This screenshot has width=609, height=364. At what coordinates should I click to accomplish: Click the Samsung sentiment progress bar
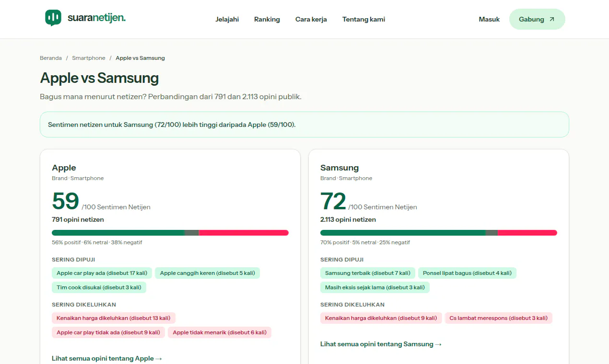click(439, 233)
